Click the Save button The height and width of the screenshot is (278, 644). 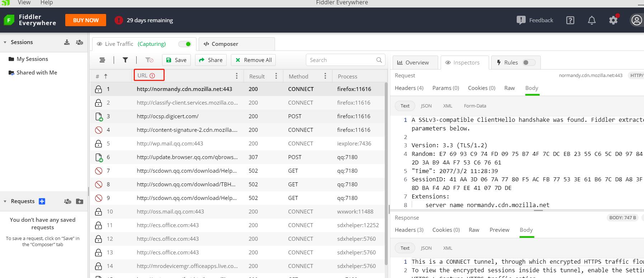(176, 60)
